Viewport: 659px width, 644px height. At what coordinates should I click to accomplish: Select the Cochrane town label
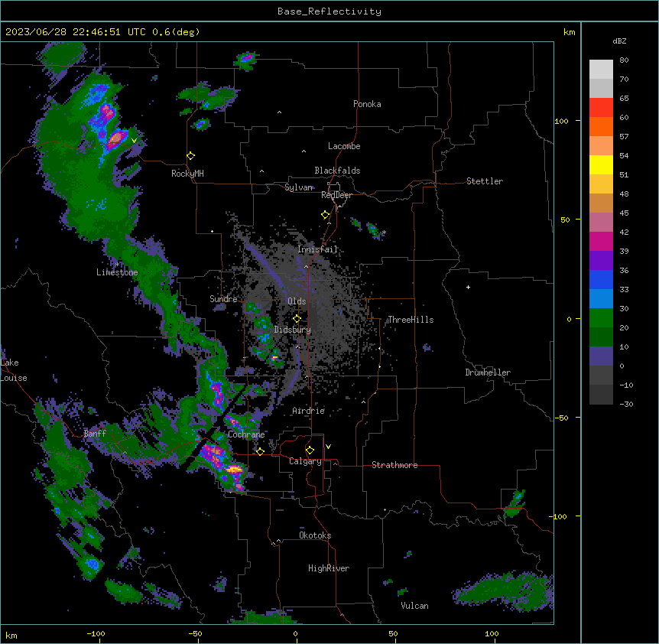pyautogui.click(x=246, y=434)
